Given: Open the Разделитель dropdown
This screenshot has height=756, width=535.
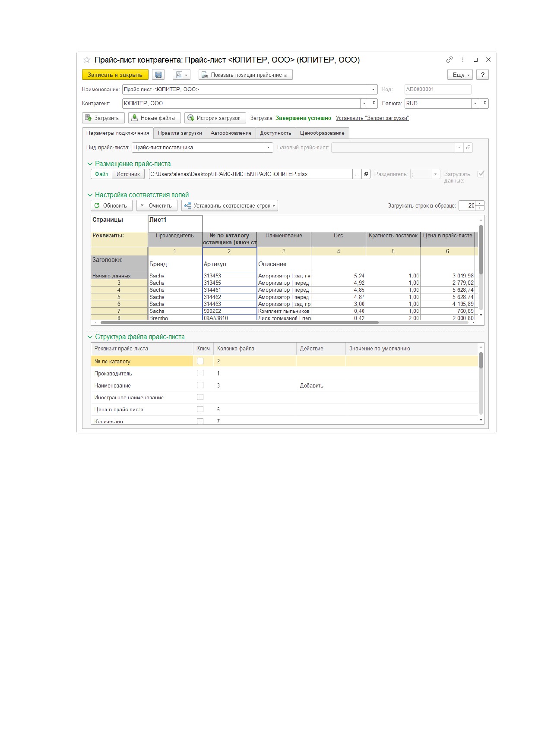Looking at the screenshot, I should pyautogui.click(x=436, y=174).
